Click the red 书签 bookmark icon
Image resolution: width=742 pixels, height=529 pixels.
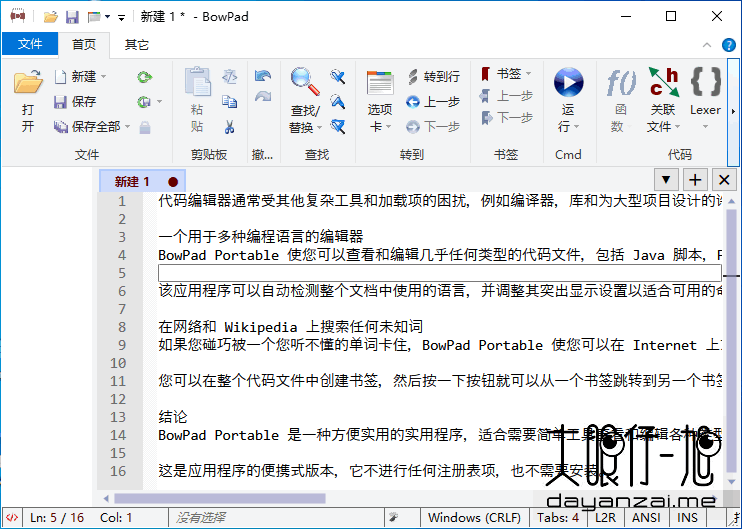tap(486, 74)
